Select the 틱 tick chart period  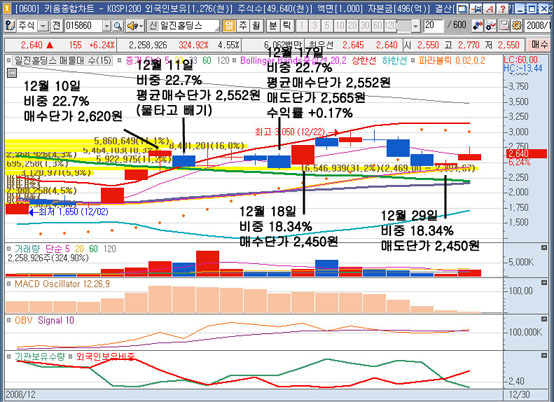[287, 25]
